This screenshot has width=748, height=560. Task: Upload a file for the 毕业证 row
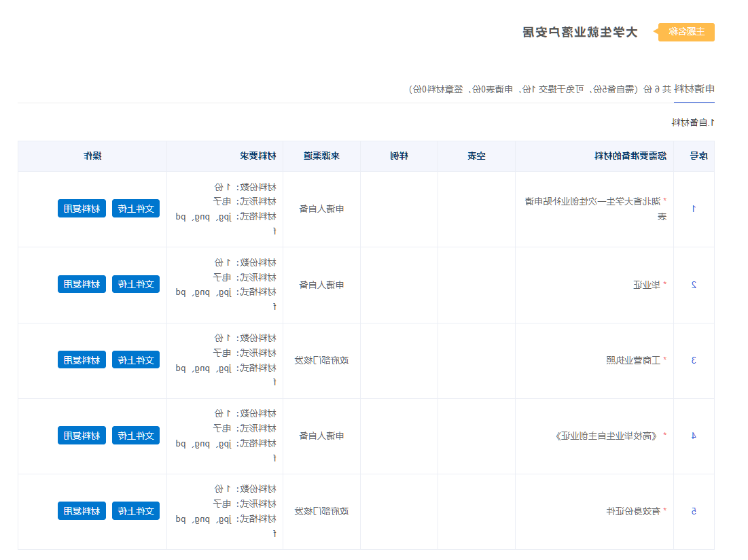(136, 284)
